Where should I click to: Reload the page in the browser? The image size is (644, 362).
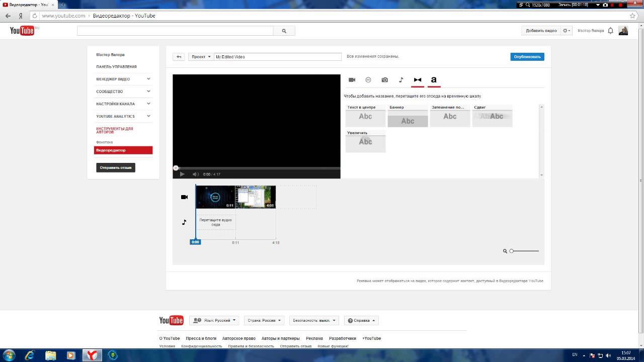(35, 16)
